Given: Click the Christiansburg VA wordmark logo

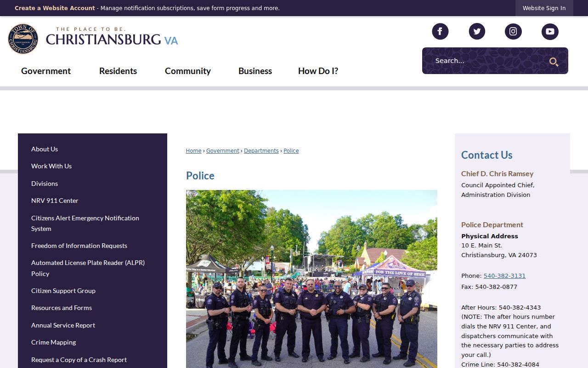Looking at the screenshot, I should pos(112,37).
